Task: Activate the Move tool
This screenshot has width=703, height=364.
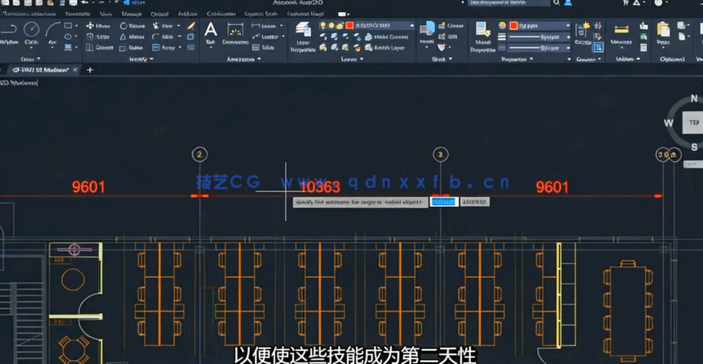Action: tap(98, 26)
